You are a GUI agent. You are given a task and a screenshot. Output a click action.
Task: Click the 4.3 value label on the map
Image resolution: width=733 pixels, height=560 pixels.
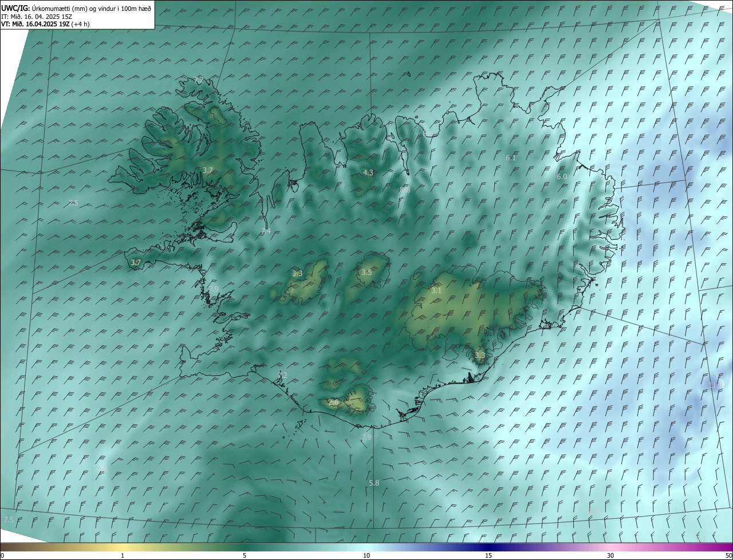(x=368, y=172)
